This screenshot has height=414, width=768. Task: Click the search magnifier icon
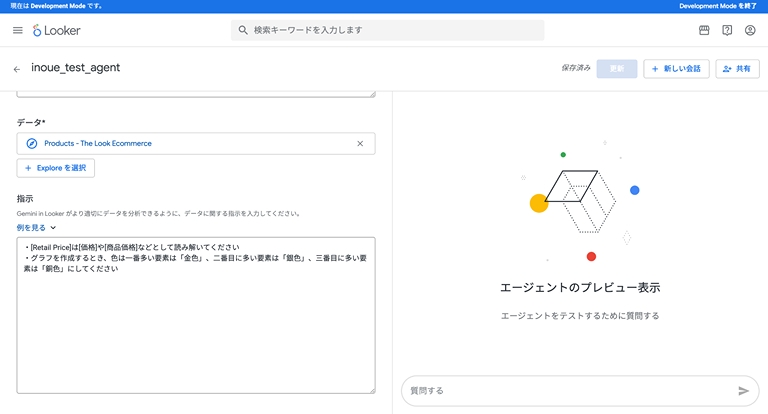click(x=243, y=30)
